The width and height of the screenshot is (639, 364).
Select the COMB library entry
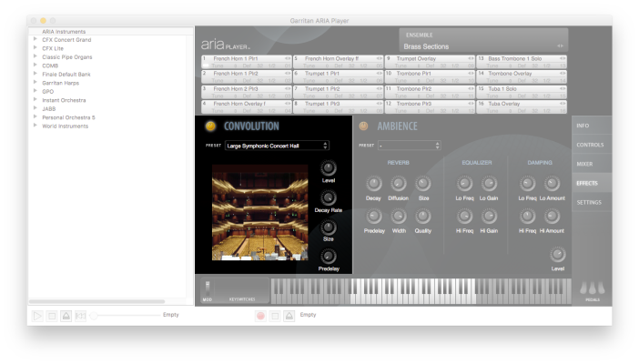point(50,66)
